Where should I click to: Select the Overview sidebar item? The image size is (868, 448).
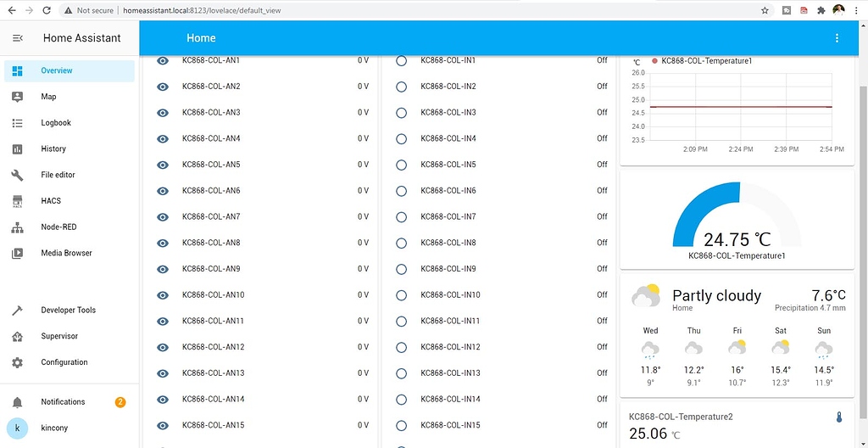[x=70, y=71]
